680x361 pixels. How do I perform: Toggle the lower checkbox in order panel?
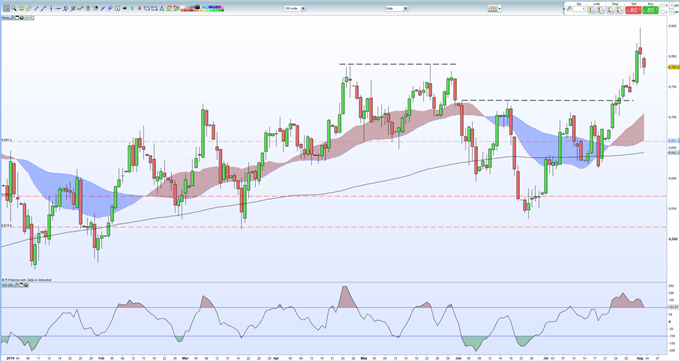coord(662,12)
